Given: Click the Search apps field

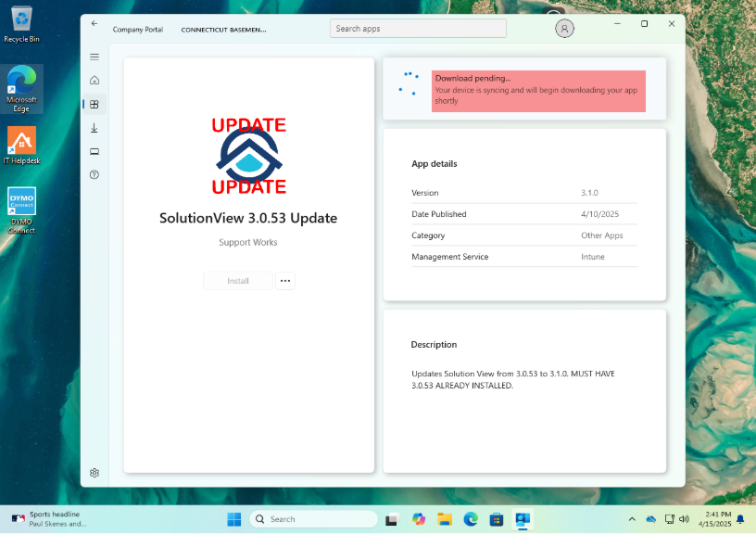Looking at the screenshot, I should pyautogui.click(x=418, y=29).
